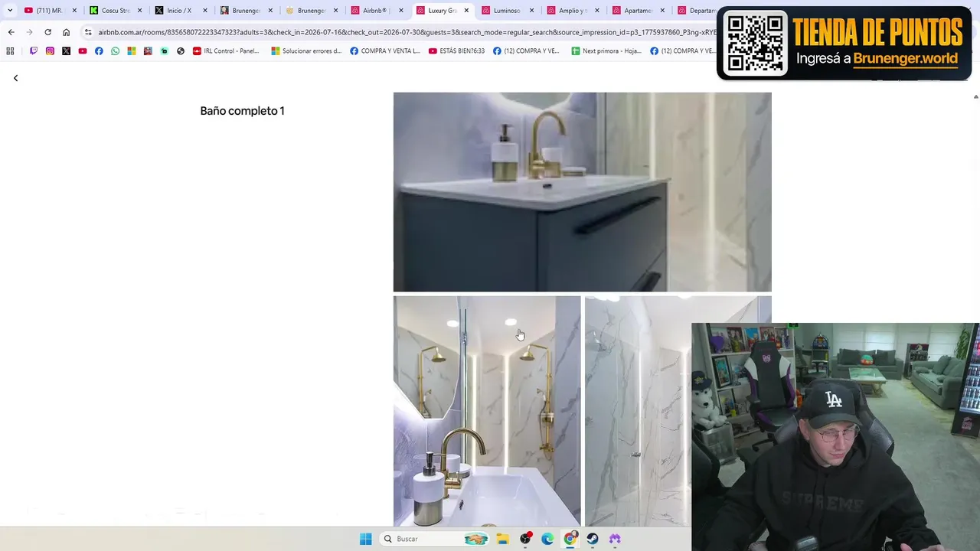Screen dimensions: 980x551
Task: Switch to the Amplio y tab
Action: tap(573, 11)
